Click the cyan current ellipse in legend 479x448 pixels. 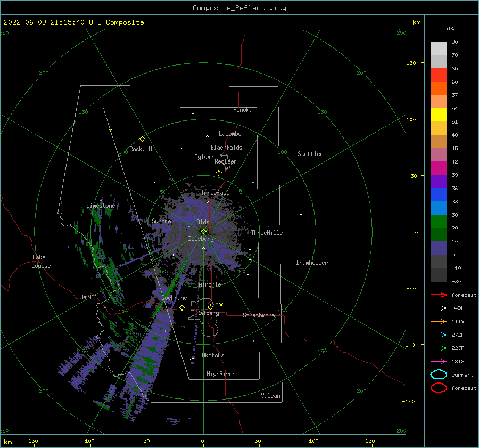coord(439,374)
